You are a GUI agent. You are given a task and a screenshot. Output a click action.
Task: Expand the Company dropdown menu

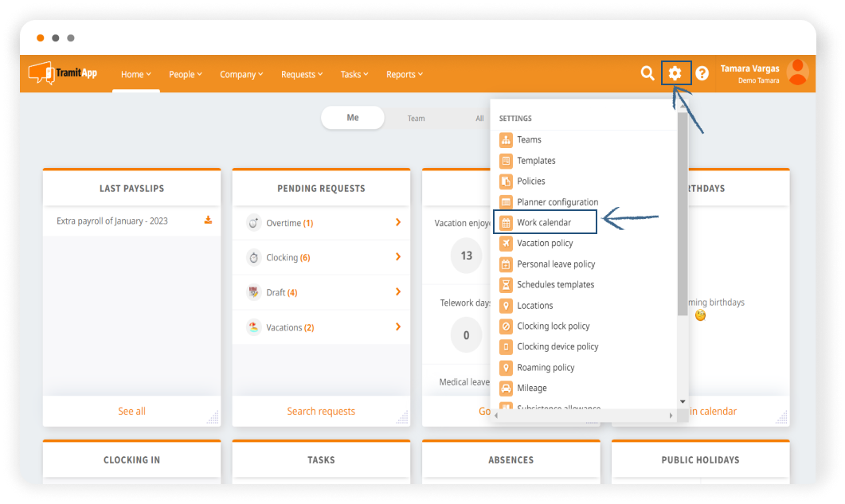pyautogui.click(x=241, y=75)
